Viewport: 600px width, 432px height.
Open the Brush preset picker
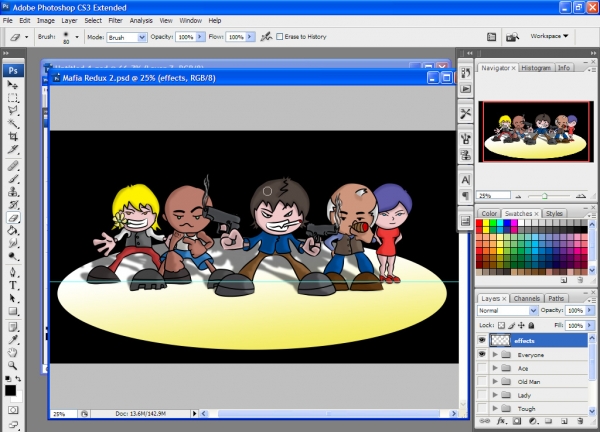pyautogui.click(x=77, y=37)
